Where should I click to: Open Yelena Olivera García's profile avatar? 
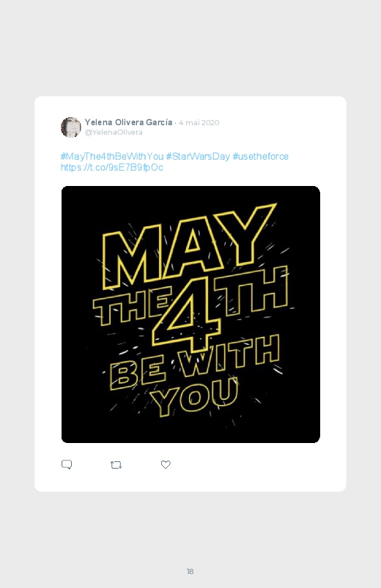(x=70, y=127)
